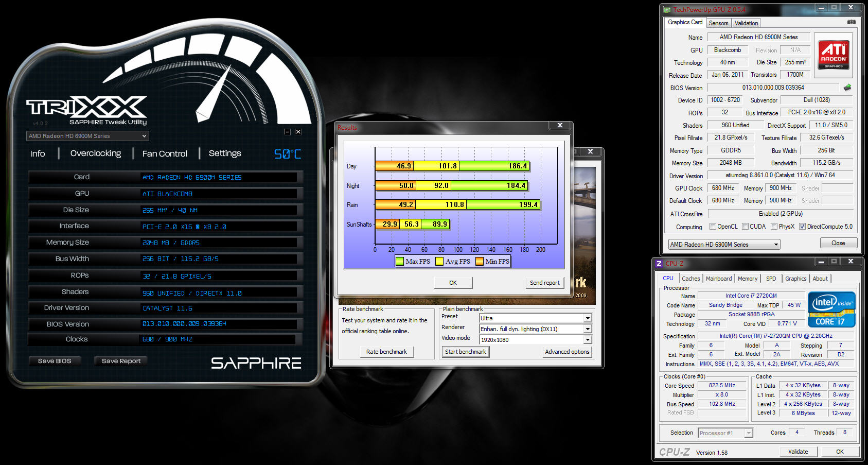Click the BIOS Version field in GPU-Z
This screenshot has height=465, width=868.
pyautogui.click(x=773, y=88)
